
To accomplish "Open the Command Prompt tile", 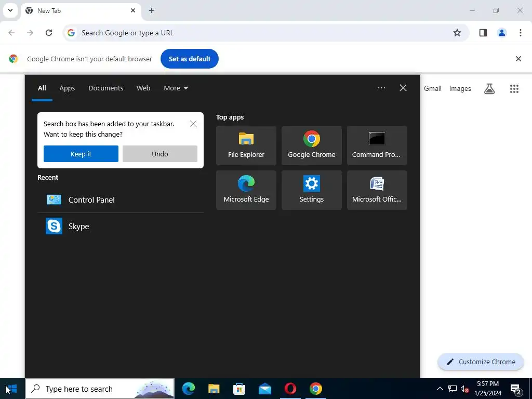I will (377, 145).
